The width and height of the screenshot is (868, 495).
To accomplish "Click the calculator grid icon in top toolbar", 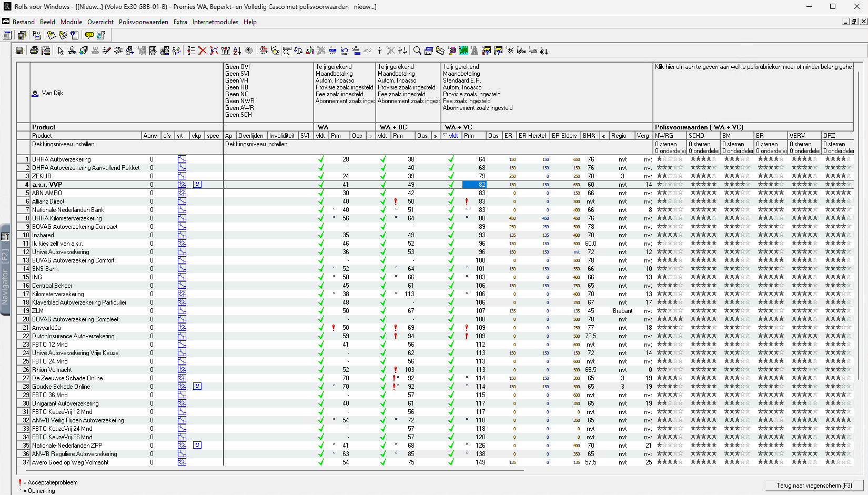I will (x=7, y=35).
